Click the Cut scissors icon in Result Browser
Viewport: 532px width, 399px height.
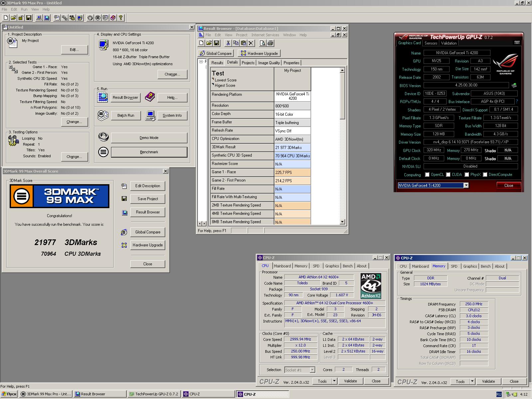click(x=228, y=43)
